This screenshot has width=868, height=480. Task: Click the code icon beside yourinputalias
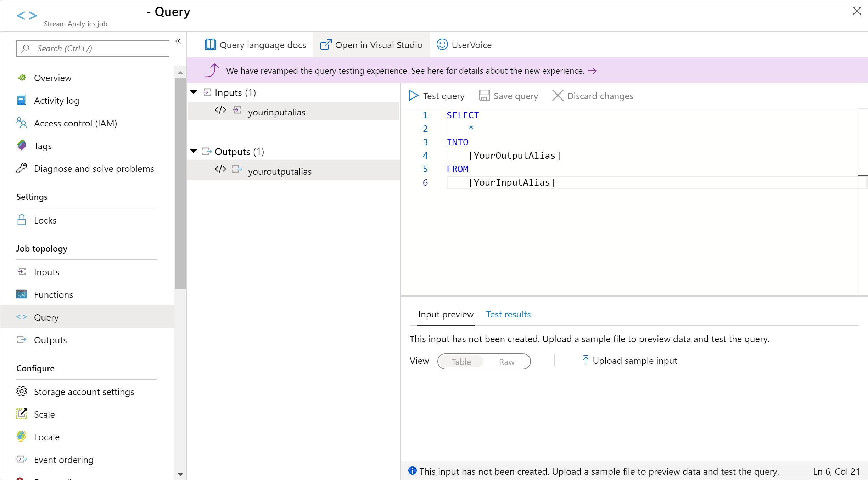click(x=220, y=110)
